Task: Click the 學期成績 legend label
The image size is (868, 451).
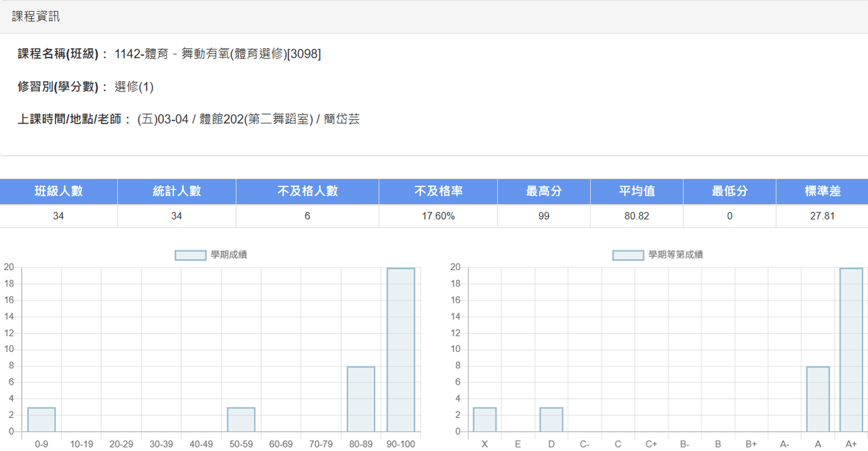Action: (x=229, y=255)
